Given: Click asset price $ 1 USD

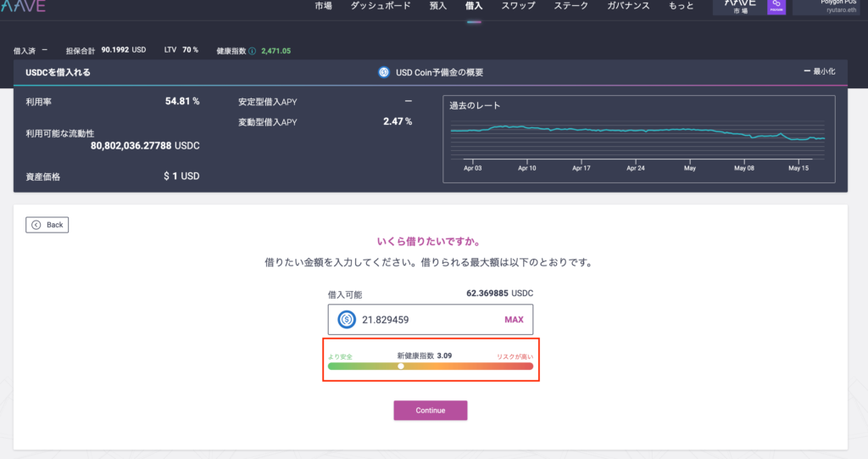Looking at the screenshot, I should click(x=181, y=176).
